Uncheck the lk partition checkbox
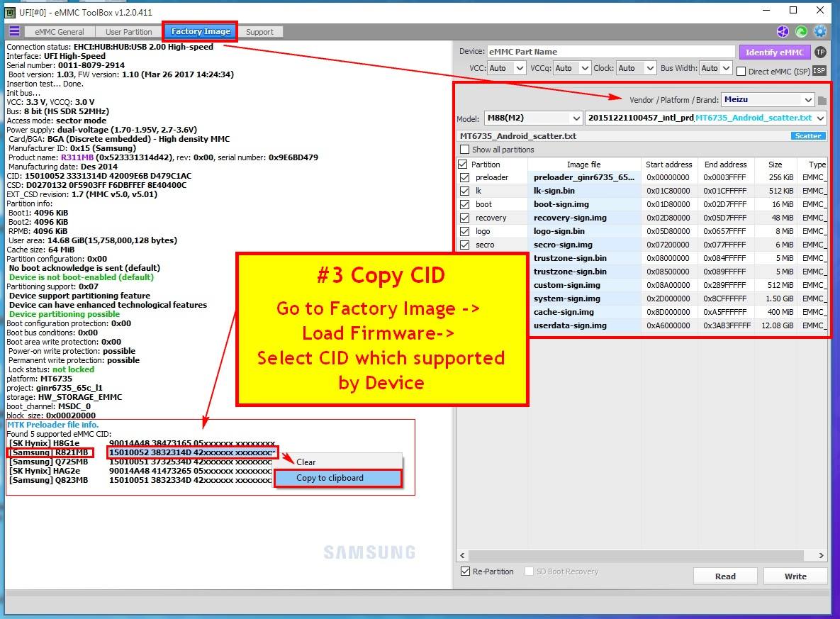 (x=464, y=191)
